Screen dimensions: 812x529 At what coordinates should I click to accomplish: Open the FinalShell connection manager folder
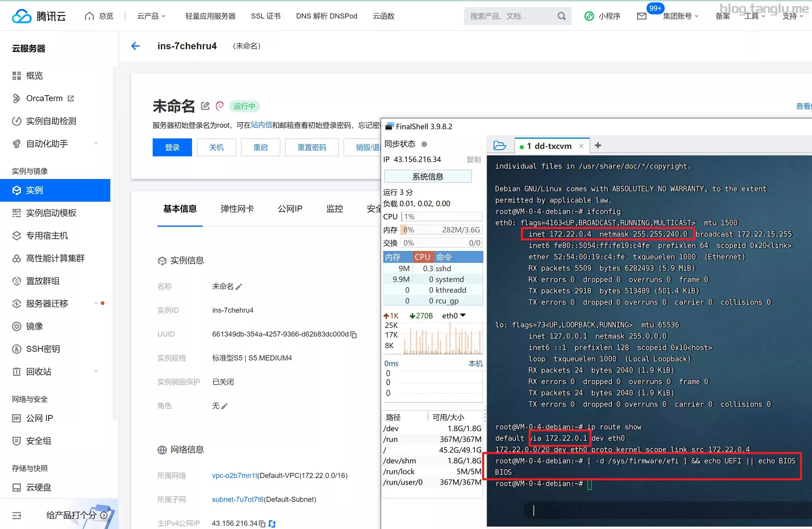(x=499, y=145)
